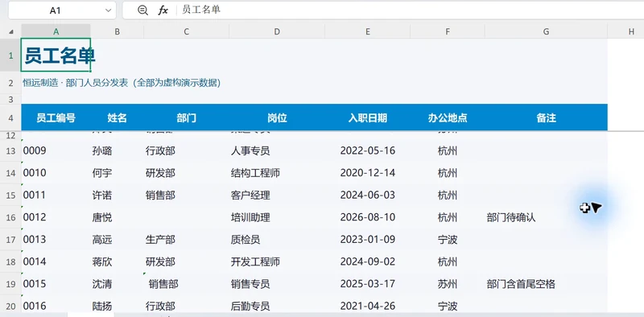644x317 pixels.
Task: Click the select-all corner triangle
Action: pyautogui.click(x=11, y=31)
